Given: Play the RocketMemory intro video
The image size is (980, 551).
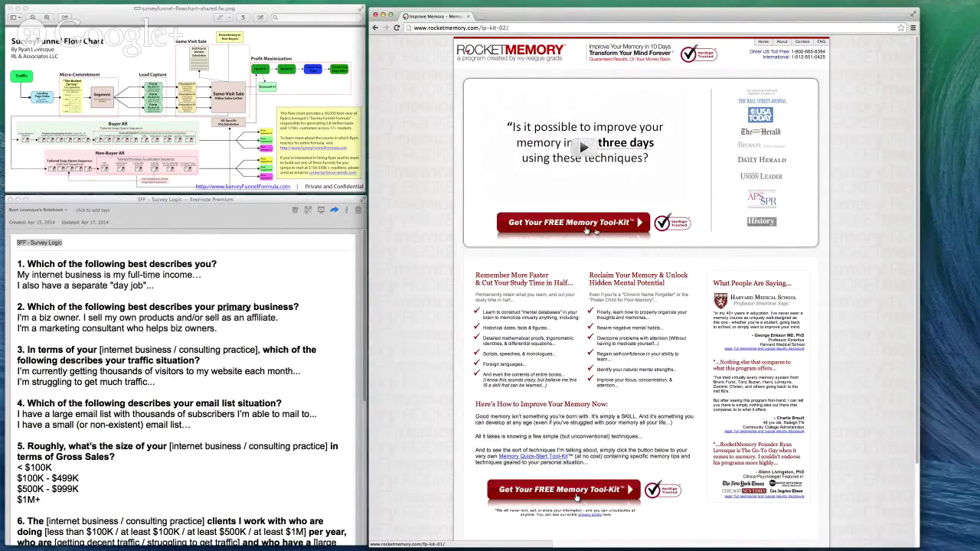Looking at the screenshot, I should click(583, 147).
